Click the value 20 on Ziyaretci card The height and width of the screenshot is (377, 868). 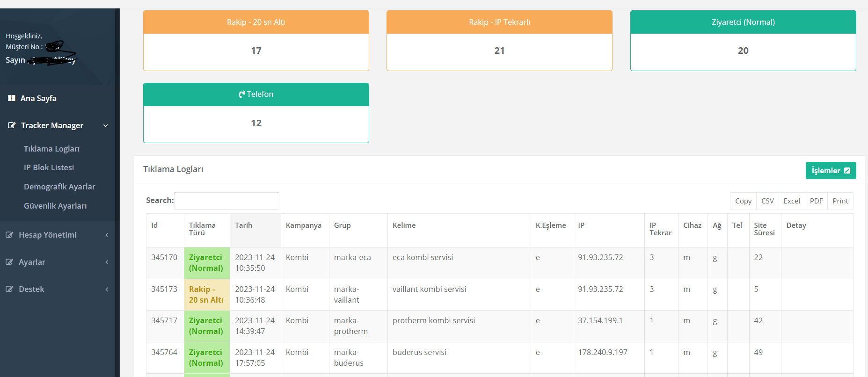pyautogui.click(x=743, y=51)
